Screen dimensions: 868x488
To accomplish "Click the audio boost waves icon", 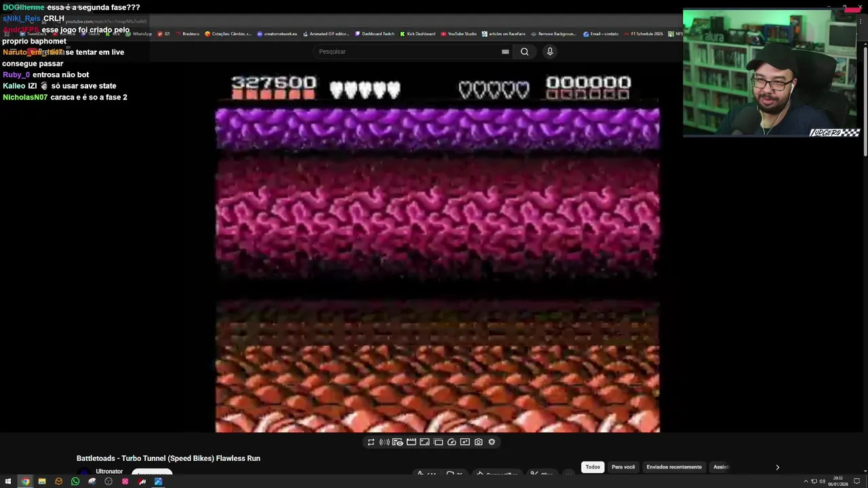I will (x=384, y=442).
